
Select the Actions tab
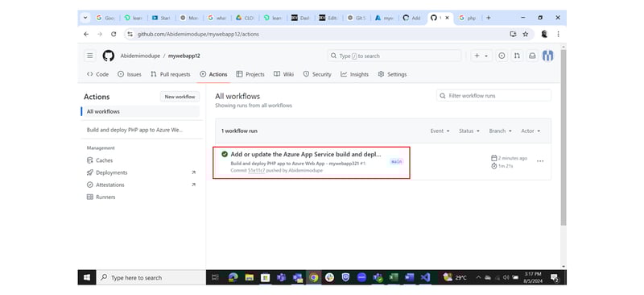tap(213, 74)
